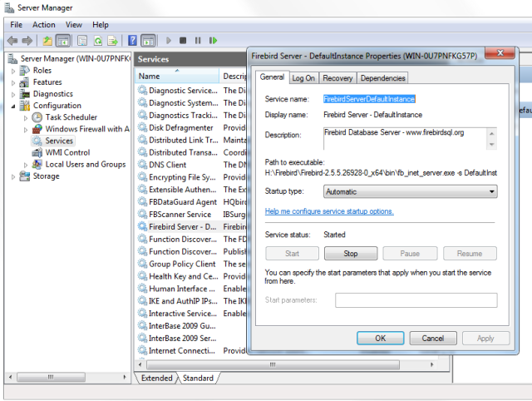Screen dimensions: 532x401
Task: Open the Action menu
Action: tap(44, 25)
